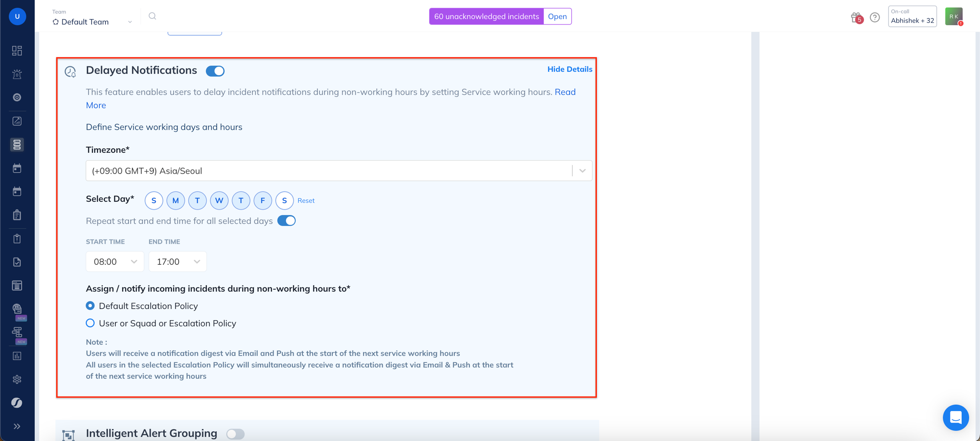Toggle Friday day circle
Image resolution: width=980 pixels, height=441 pixels.
point(263,200)
